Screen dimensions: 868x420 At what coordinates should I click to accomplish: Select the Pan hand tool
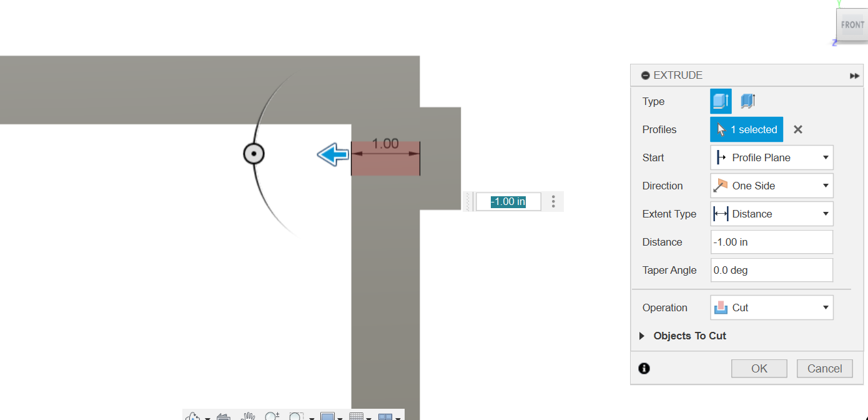(x=249, y=417)
